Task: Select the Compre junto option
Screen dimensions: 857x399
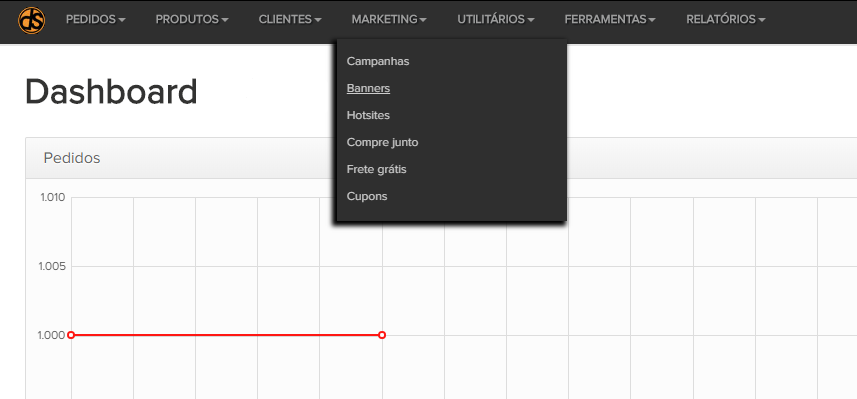Action: click(x=382, y=143)
